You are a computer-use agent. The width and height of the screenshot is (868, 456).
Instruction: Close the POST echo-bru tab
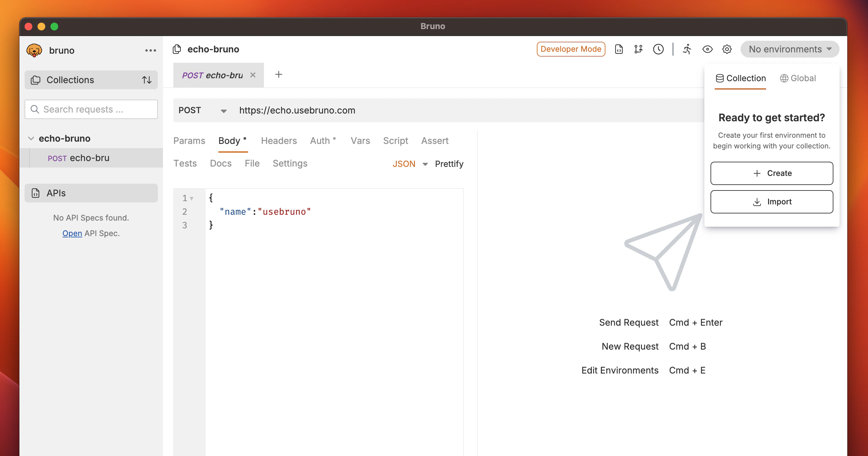[253, 75]
